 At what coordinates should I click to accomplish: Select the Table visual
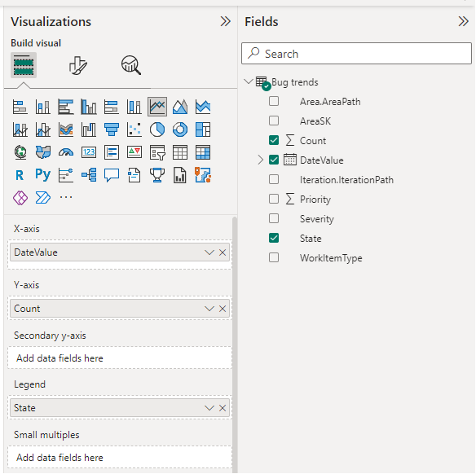(x=180, y=152)
